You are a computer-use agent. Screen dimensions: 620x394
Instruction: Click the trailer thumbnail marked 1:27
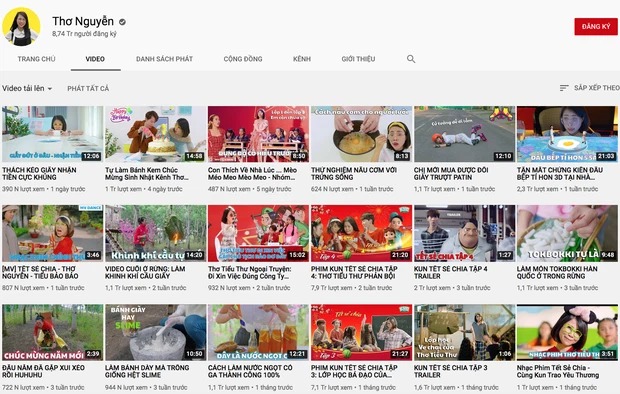pos(464,233)
